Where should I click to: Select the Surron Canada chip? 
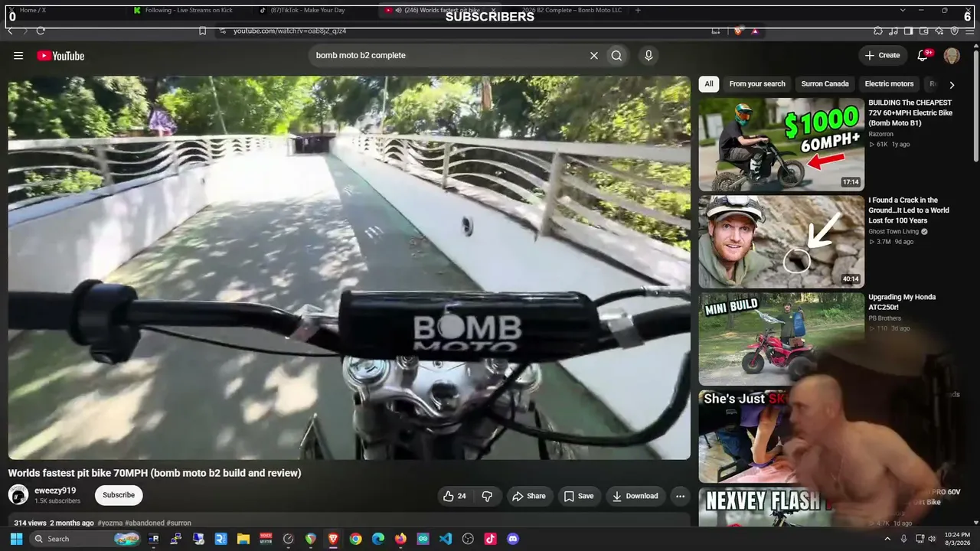click(x=825, y=84)
